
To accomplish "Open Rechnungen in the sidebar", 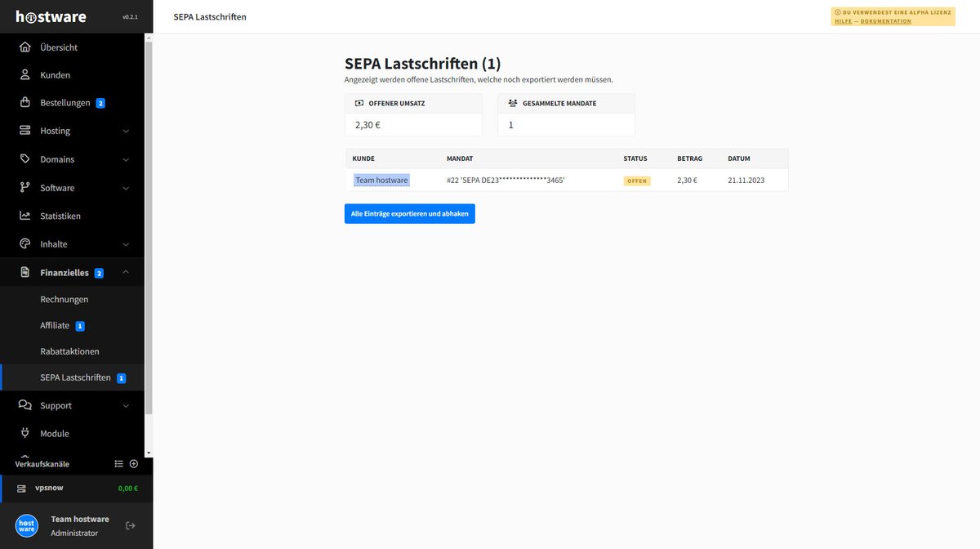I will pyautogui.click(x=65, y=300).
